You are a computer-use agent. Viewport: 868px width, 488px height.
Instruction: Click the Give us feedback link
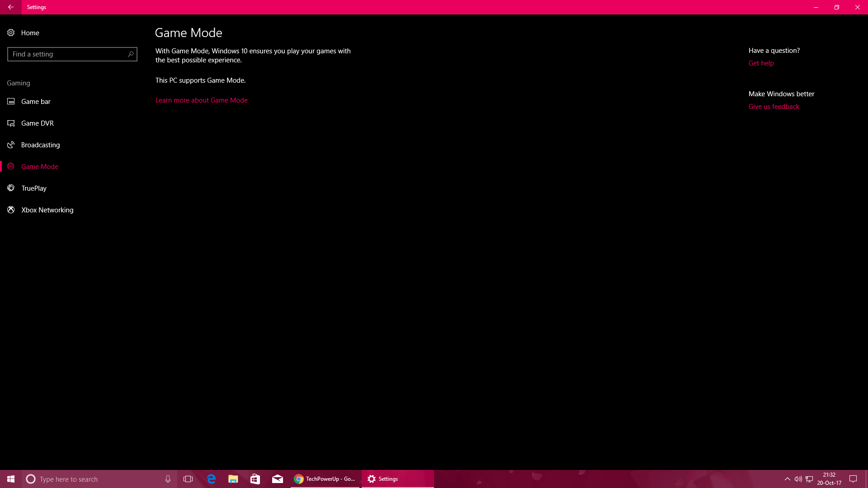pyautogui.click(x=774, y=107)
